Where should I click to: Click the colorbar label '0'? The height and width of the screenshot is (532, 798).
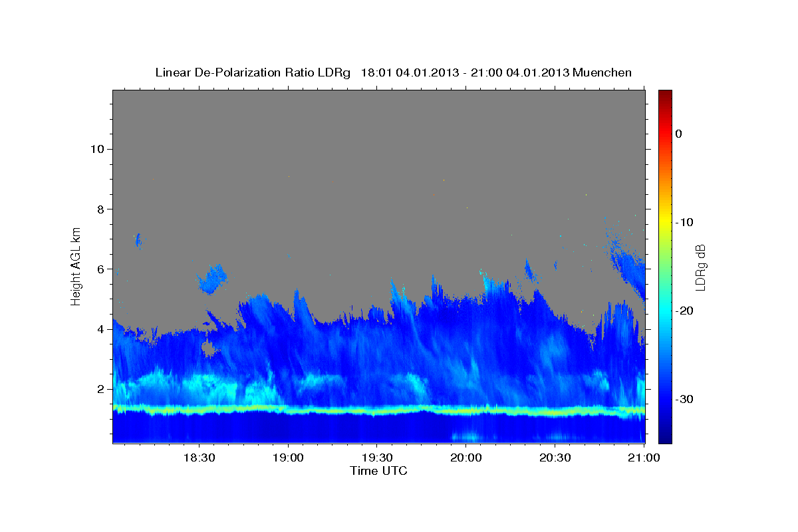click(x=679, y=134)
